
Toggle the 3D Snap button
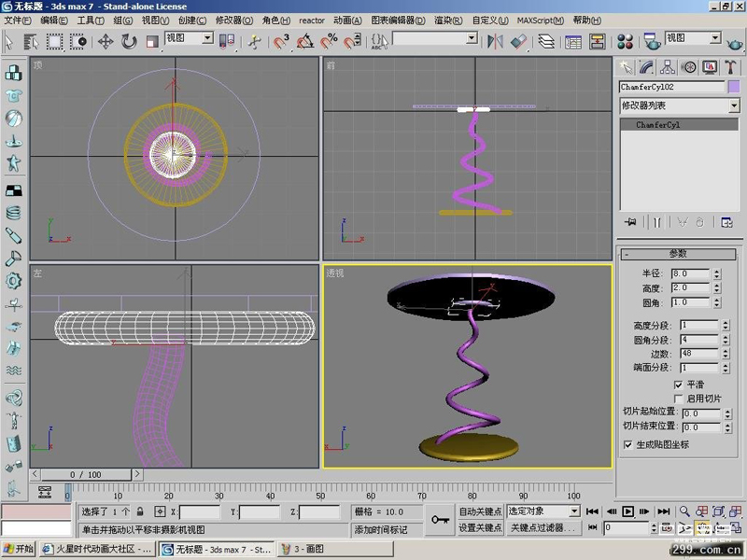click(x=282, y=41)
